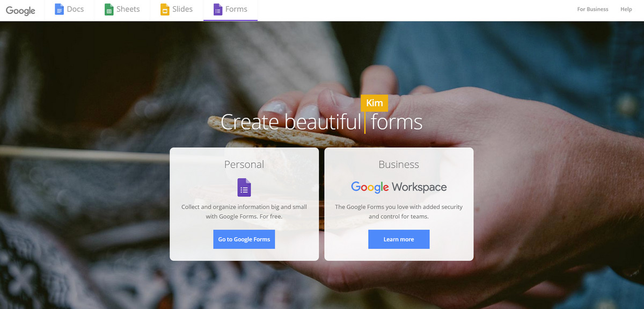The height and width of the screenshot is (309, 644).
Task: Click the Learn more button
Action: coord(399,239)
